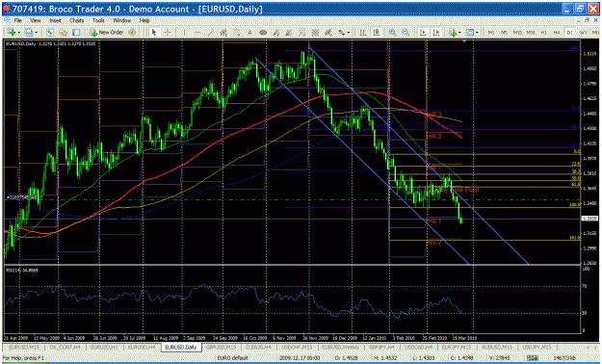Expand the Arrows tool dropdown

click(x=348, y=33)
